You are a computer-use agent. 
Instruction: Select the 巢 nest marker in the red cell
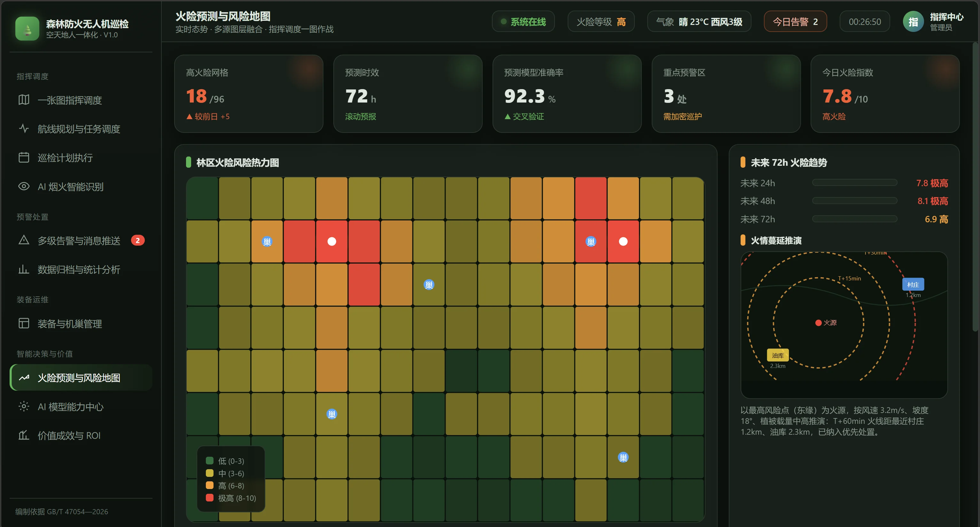tap(591, 241)
